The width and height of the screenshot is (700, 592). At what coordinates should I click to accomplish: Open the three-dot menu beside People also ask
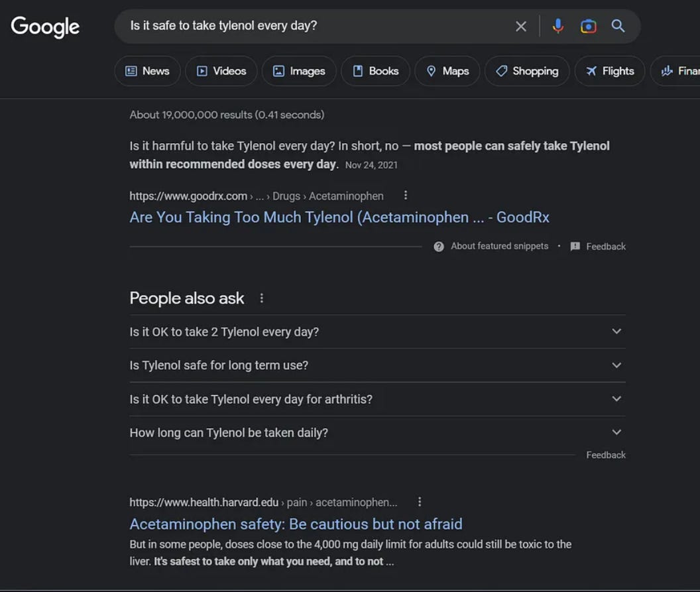point(262,298)
